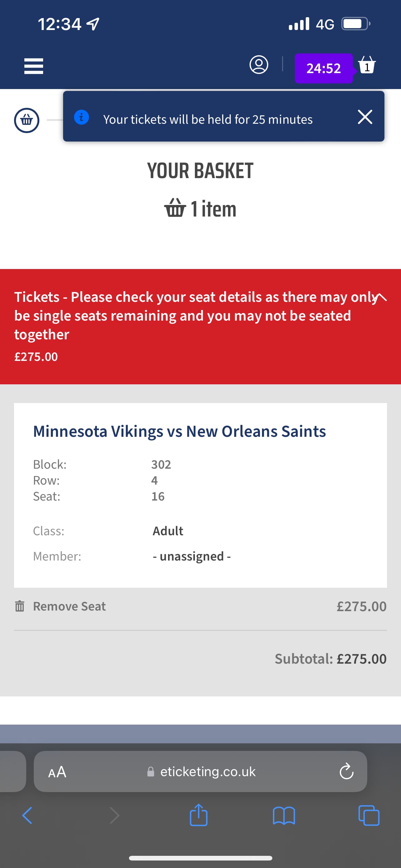This screenshot has height=868, width=401.
Task: Go back to the previous page
Action: point(27,816)
